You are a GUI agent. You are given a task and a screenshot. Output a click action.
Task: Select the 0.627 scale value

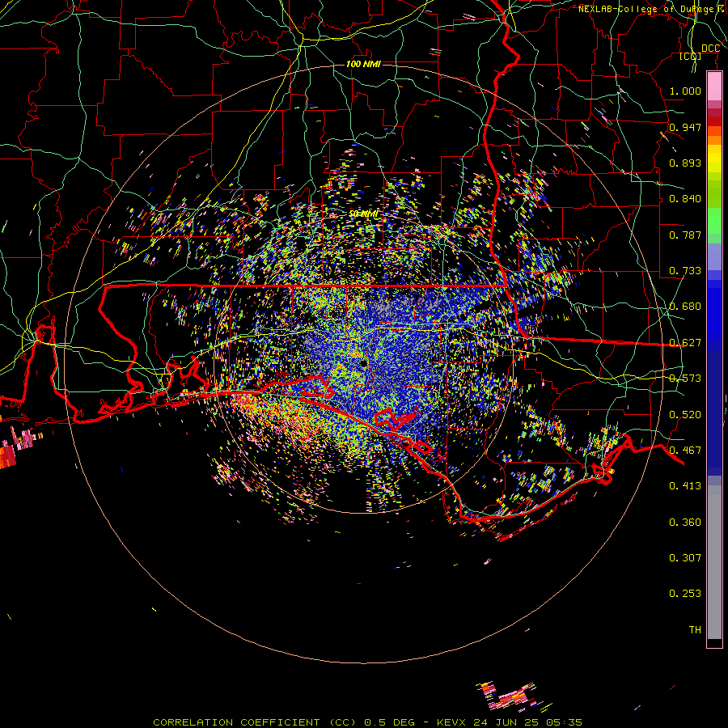coord(685,343)
